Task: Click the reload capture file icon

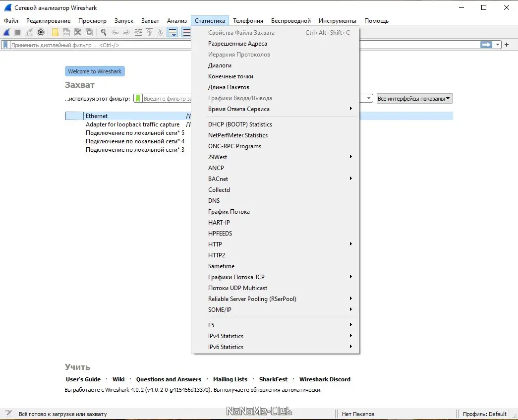Action: 89,32
